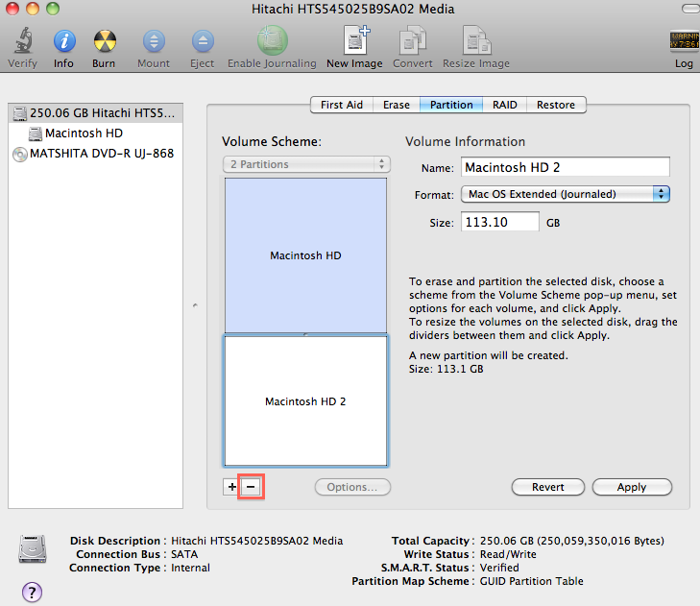Click the green zoom window button

[53, 9]
